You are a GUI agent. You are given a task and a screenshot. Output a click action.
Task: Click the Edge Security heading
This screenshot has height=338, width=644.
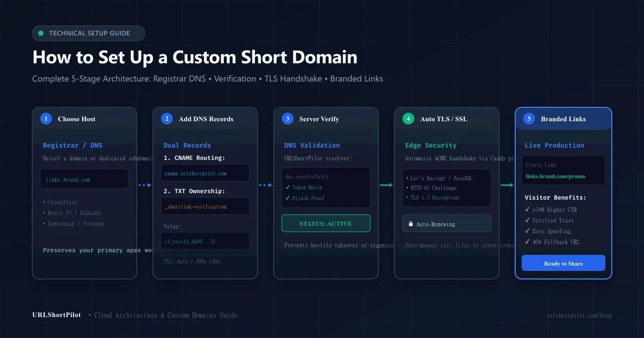(431, 145)
